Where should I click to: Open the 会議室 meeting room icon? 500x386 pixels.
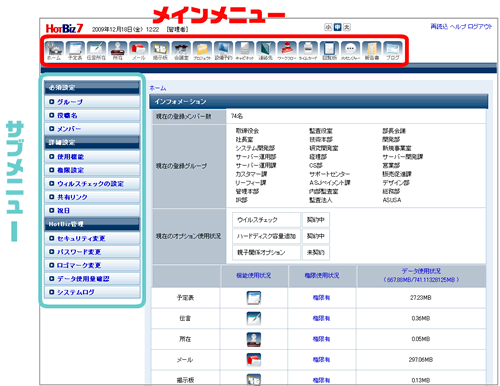[181, 50]
